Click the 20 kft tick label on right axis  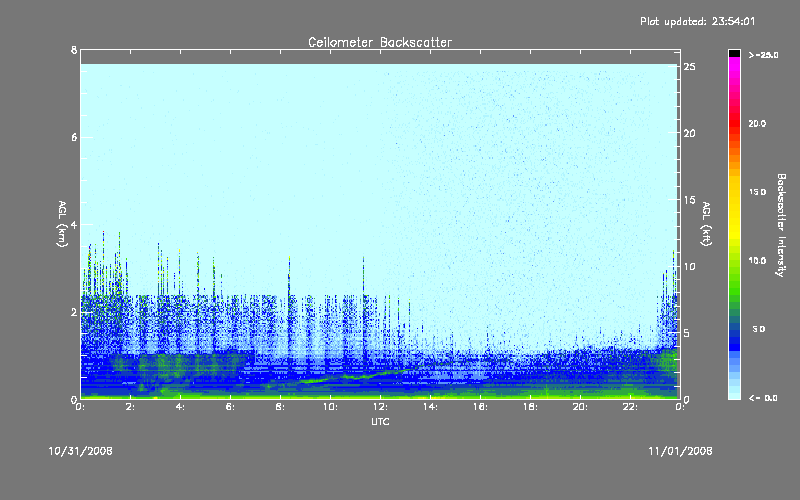(689, 133)
